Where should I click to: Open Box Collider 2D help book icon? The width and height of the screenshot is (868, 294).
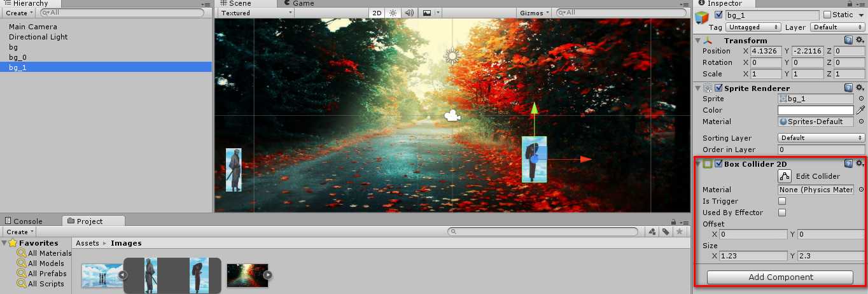tap(848, 164)
